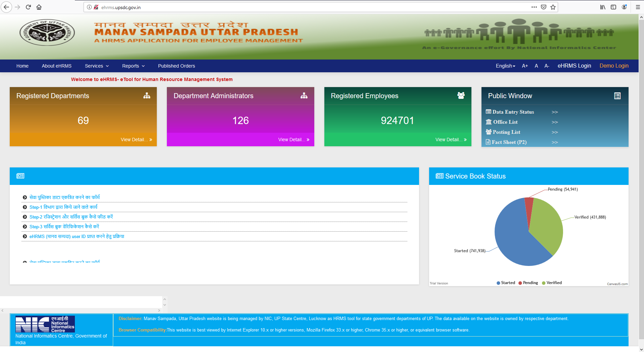Click the A+ font size control

(524, 66)
